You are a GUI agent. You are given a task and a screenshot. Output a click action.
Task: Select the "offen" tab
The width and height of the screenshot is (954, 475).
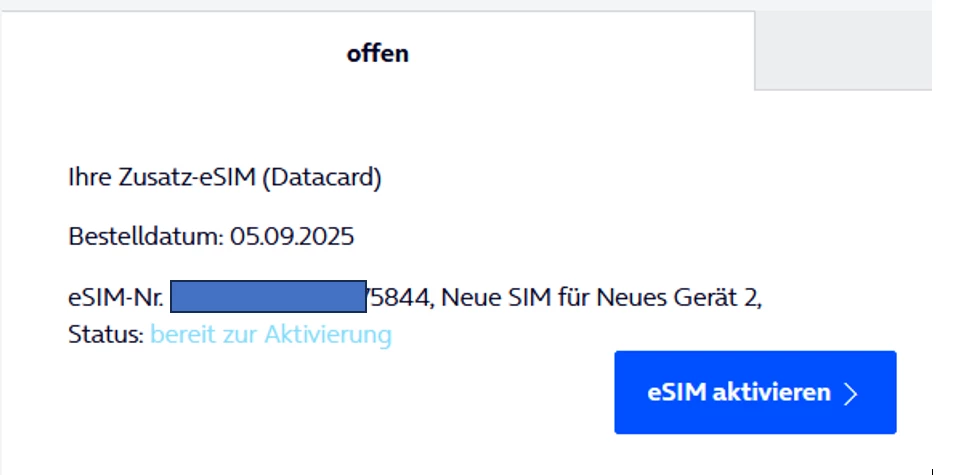pos(377,54)
